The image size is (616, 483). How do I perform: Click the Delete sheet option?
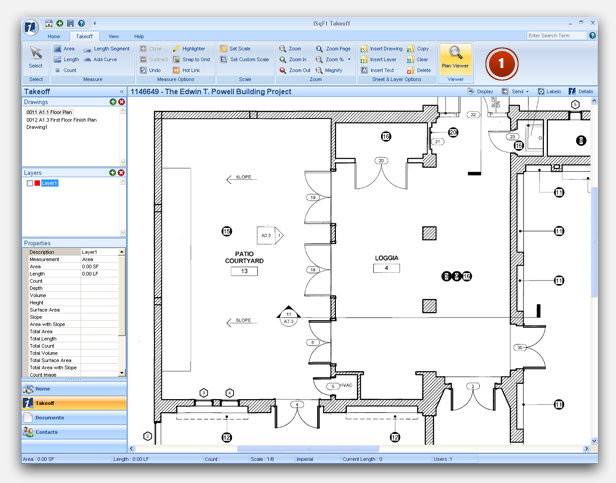419,70
